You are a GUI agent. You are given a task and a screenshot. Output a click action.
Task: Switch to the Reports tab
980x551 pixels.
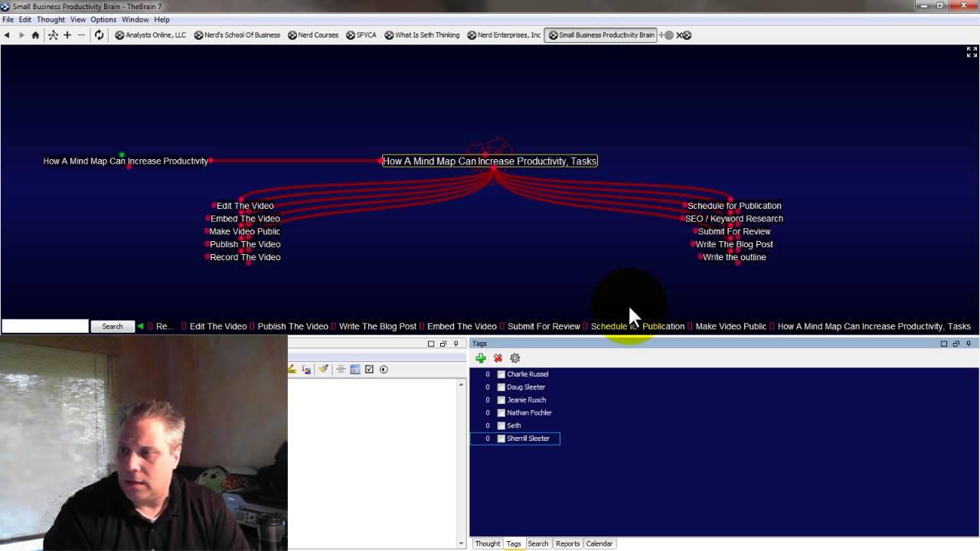(x=567, y=543)
